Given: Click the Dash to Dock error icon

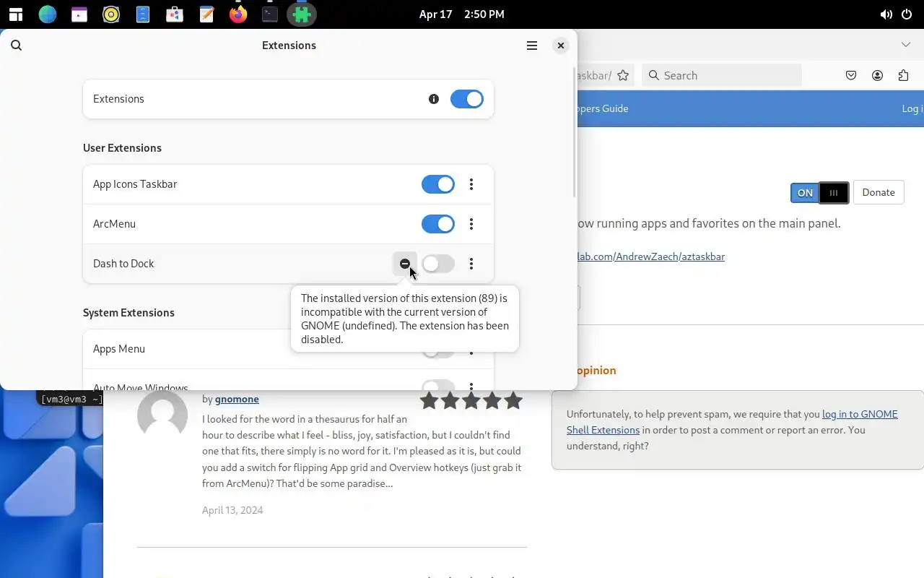Looking at the screenshot, I should coord(405,264).
